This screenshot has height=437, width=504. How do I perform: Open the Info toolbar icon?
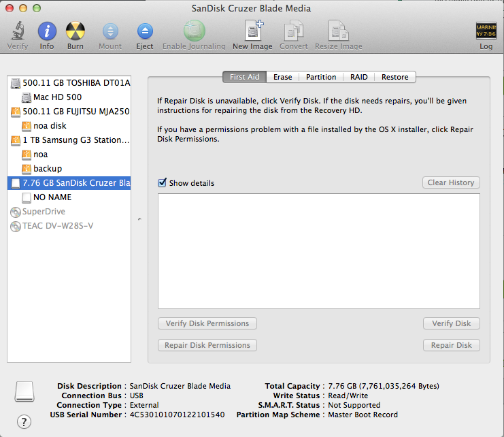tap(47, 31)
